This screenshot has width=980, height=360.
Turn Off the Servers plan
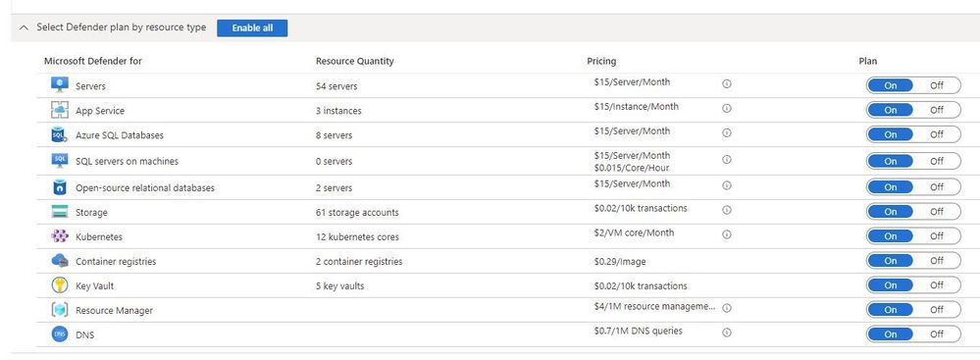936,85
